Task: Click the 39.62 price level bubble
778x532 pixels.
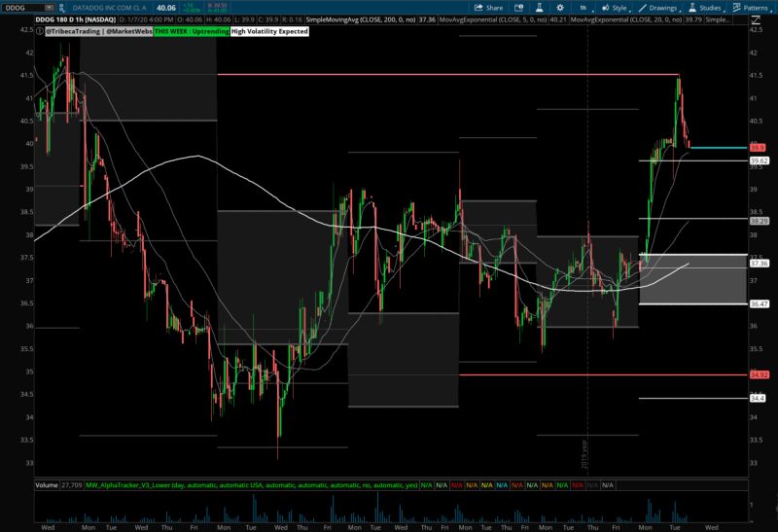Action: [760, 160]
